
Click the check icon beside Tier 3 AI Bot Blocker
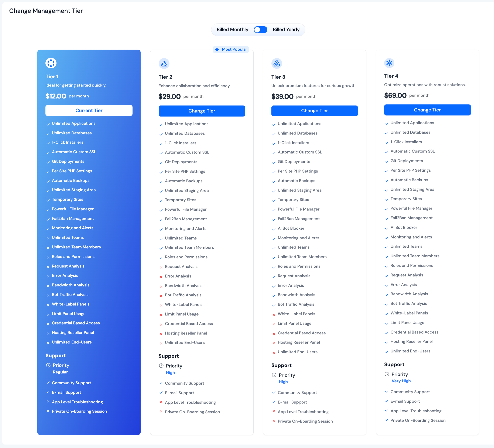pos(274,229)
